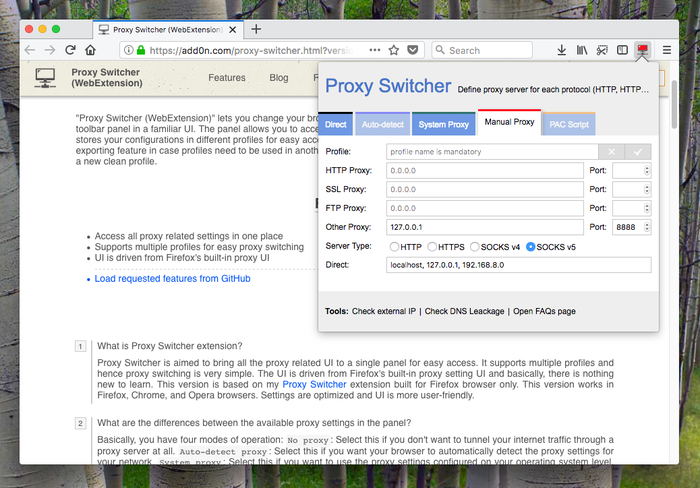Open Load requested features from GitHub link
This screenshot has height=488, width=700.
[172, 279]
